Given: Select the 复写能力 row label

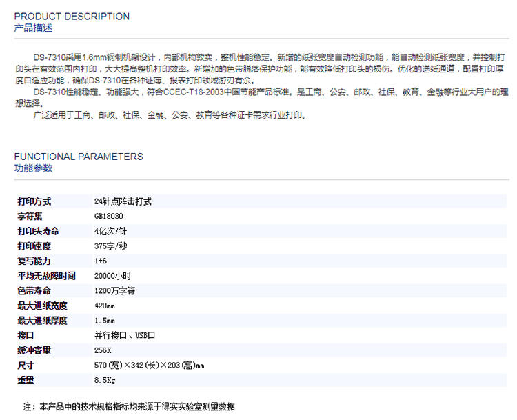Looking at the screenshot, I should point(34,261).
